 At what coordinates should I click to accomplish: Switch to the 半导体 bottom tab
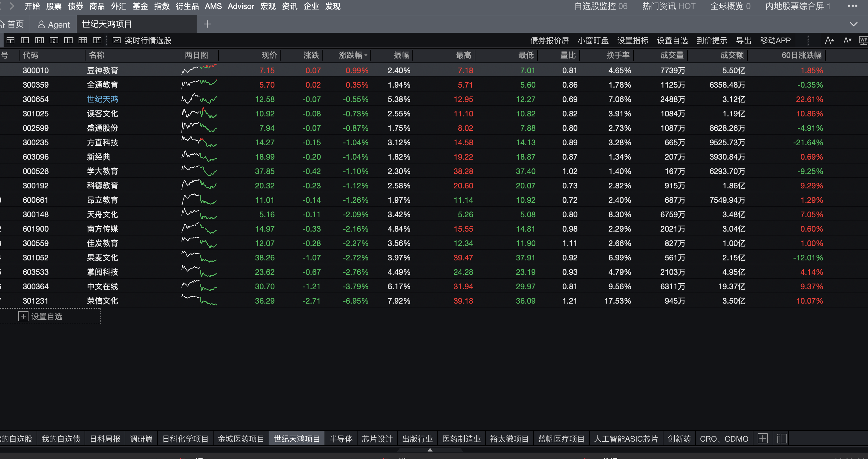pyautogui.click(x=341, y=438)
